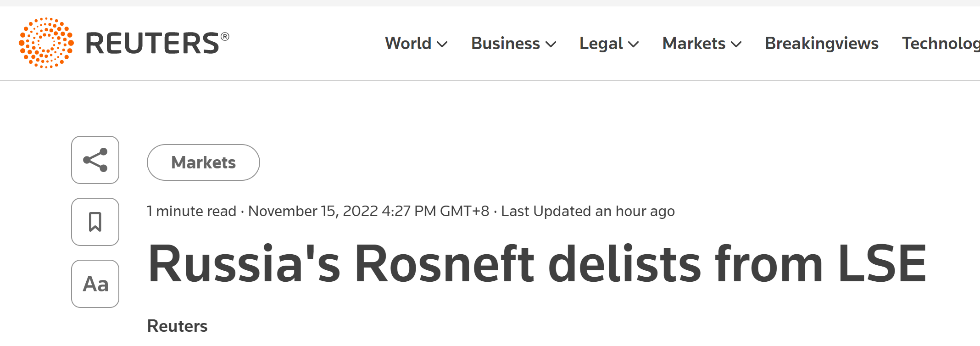Click the Reuters orange dotted logo
This screenshot has width=980, height=346.
pos(46,43)
